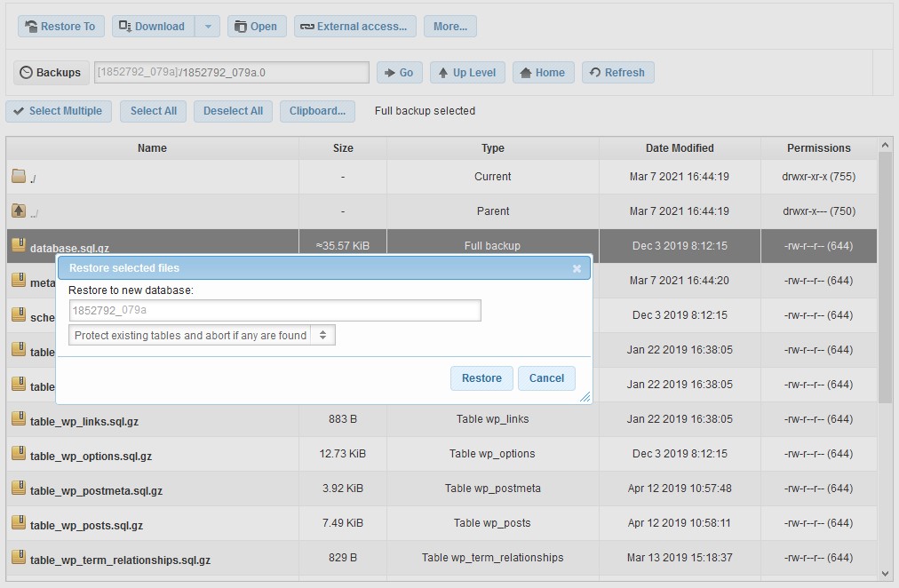The width and height of the screenshot is (899, 588).
Task: Confirm with the Restore button in dialog
Action: (481, 378)
